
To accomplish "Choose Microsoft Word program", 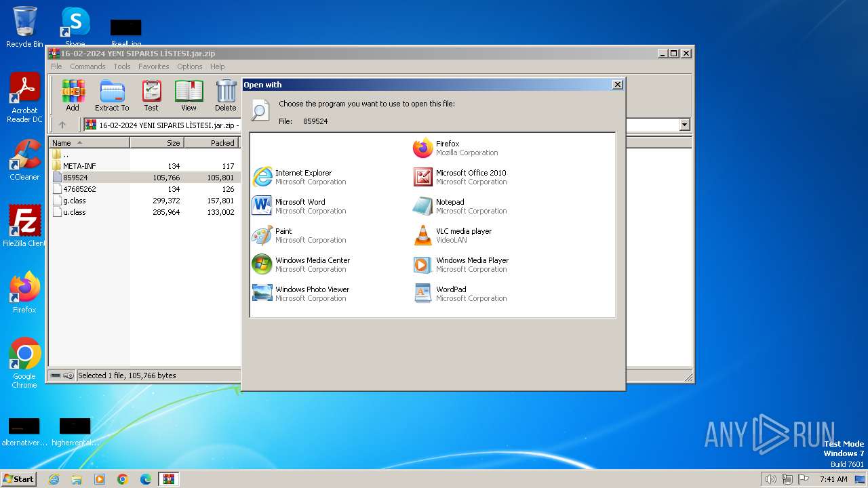I will click(299, 206).
